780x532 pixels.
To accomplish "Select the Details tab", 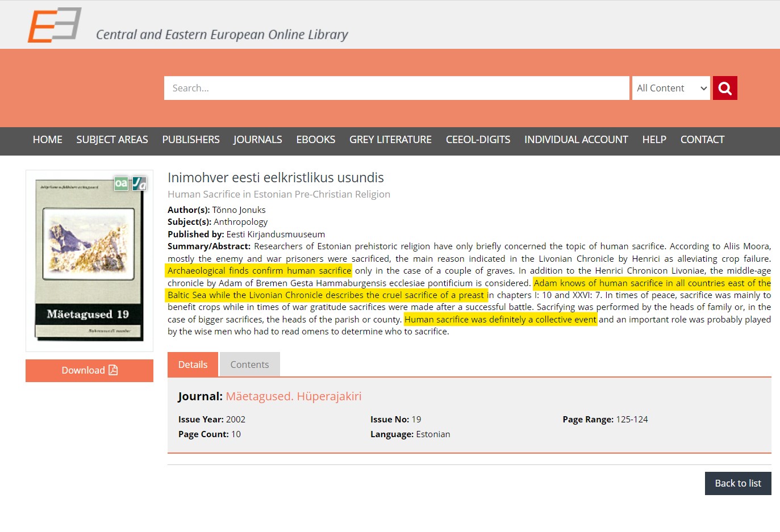I will [x=193, y=365].
